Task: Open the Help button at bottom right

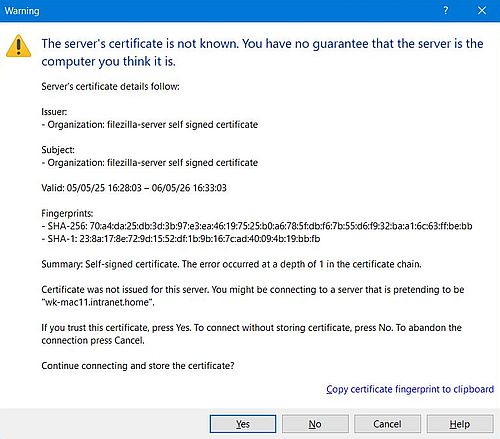Action: tap(460, 424)
